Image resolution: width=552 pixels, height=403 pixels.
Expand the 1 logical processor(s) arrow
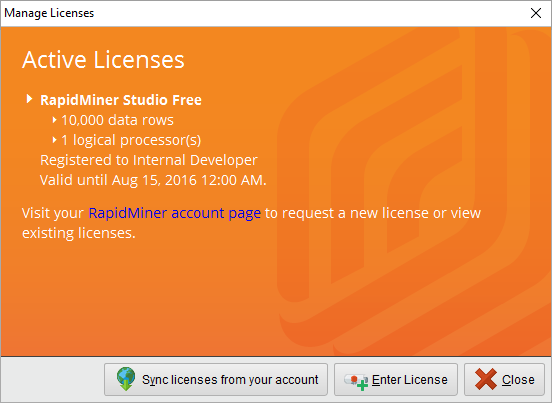click(55, 140)
